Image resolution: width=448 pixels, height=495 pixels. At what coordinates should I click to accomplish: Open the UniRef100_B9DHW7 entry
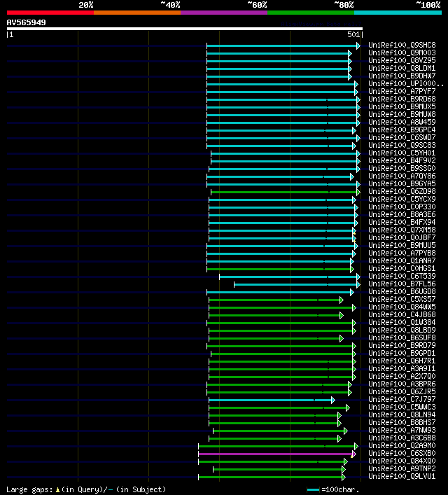coord(402,76)
